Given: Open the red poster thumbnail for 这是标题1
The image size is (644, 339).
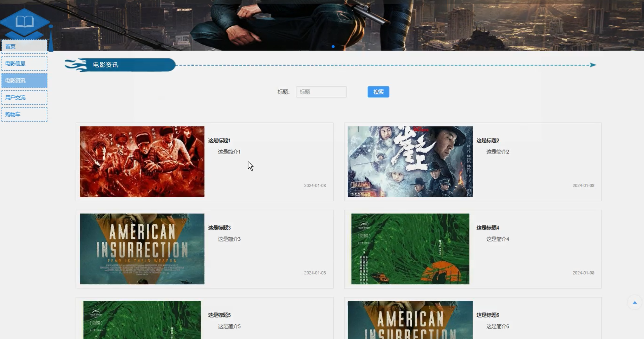Looking at the screenshot, I should 142,162.
